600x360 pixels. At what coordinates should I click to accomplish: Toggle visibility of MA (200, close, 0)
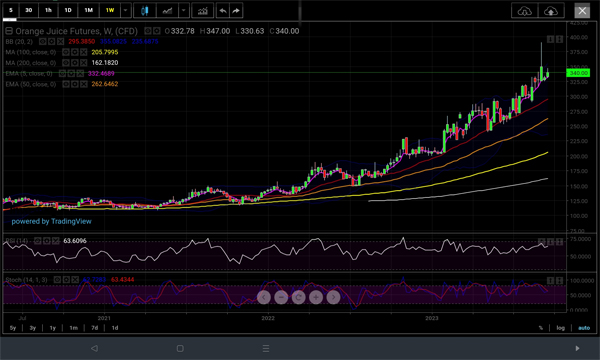pos(66,63)
